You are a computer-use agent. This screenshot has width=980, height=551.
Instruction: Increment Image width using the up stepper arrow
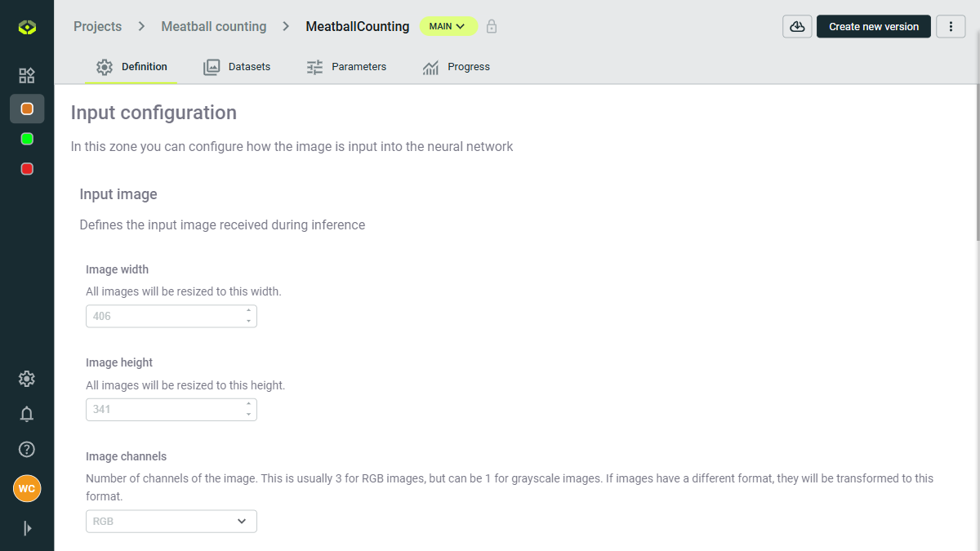click(x=249, y=311)
